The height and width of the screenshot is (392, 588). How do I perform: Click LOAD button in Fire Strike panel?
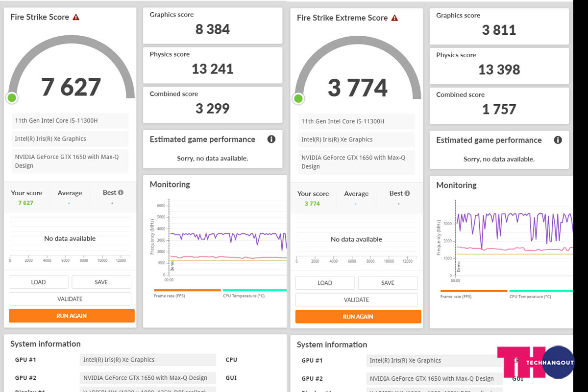tap(38, 282)
